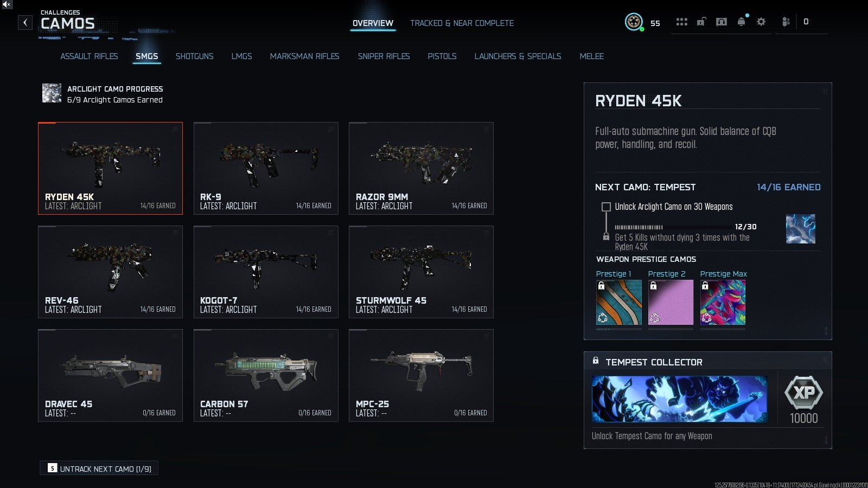Select the Sturmwolf 45 weapon card
Screen dimensions: 868x488
421,272
